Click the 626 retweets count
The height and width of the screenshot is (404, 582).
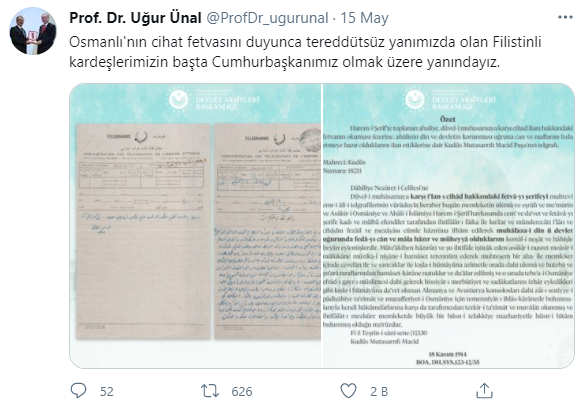click(242, 391)
